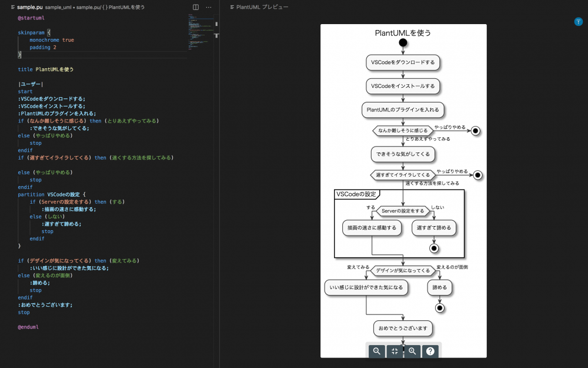Select the PlantUML プレビュー tab
The image size is (588, 368).
click(259, 7)
